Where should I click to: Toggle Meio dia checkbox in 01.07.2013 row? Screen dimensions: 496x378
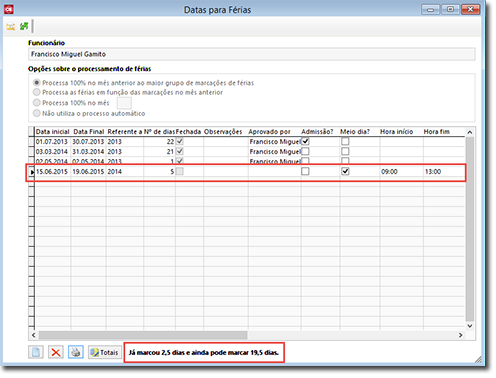pyautogui.click(x=345, y=141)
